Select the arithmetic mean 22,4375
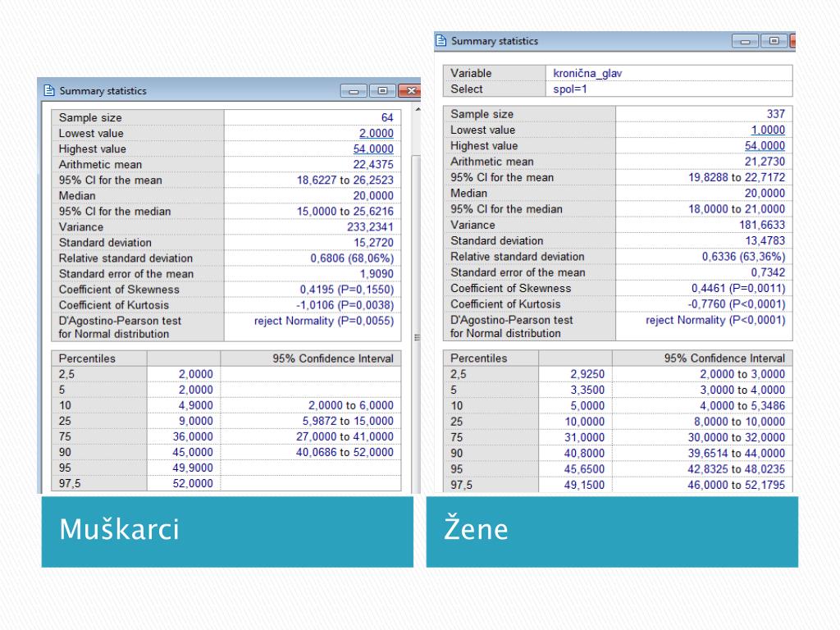The image size is (840, 630). [x=373, y=164]
